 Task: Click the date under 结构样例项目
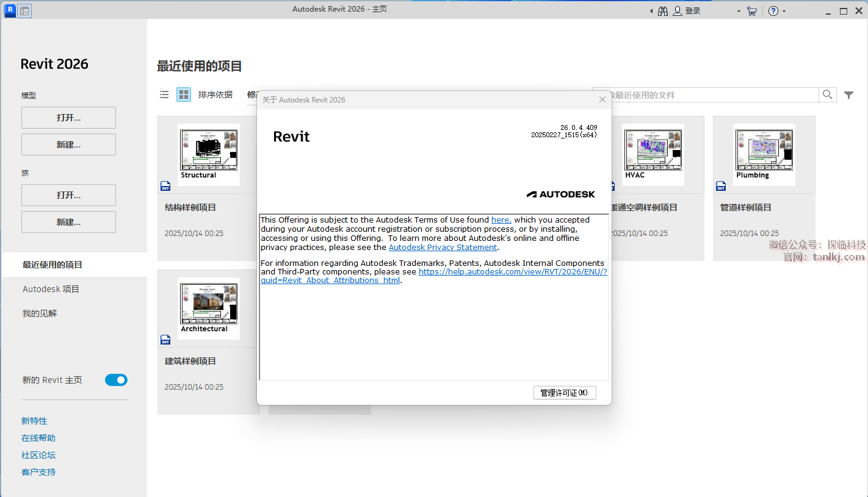(x=194, y=234)
